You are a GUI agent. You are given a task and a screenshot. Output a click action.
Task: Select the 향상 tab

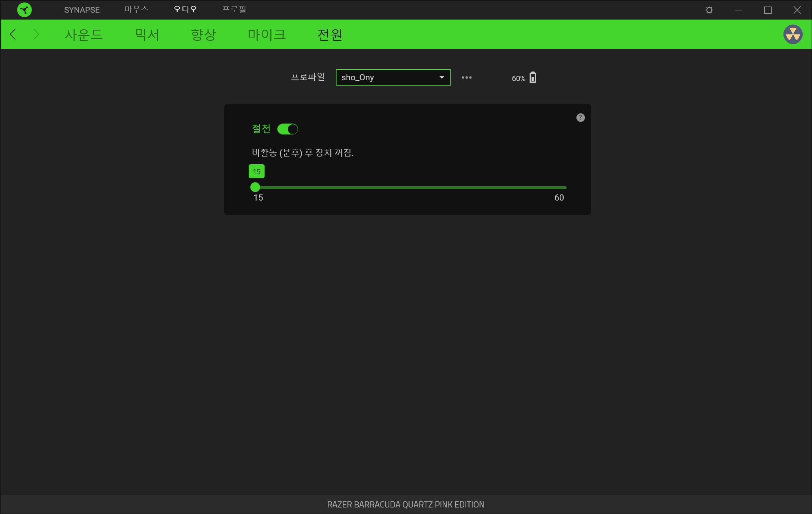pyautogui.click(x=203, y=34)
